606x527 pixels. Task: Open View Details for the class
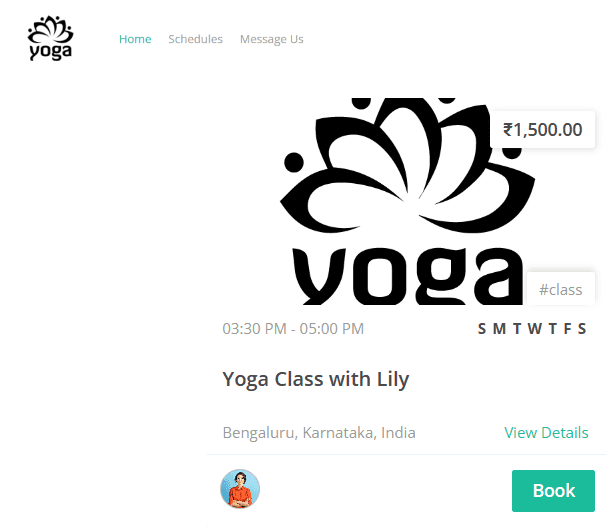[x=546, y=433]
